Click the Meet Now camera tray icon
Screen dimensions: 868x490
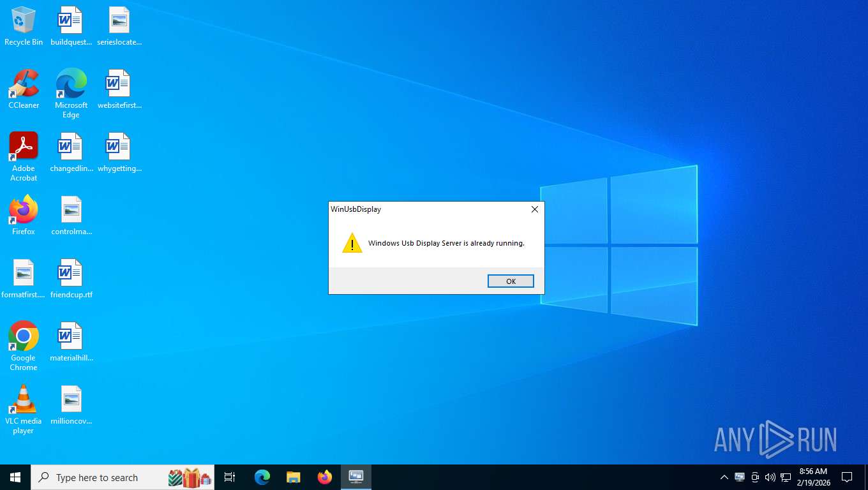coord(755,477)
